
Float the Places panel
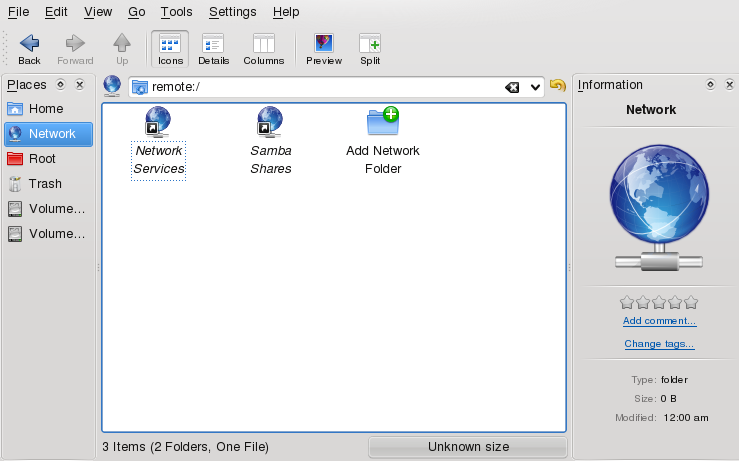pyautogui.click(x=60, y=84)
